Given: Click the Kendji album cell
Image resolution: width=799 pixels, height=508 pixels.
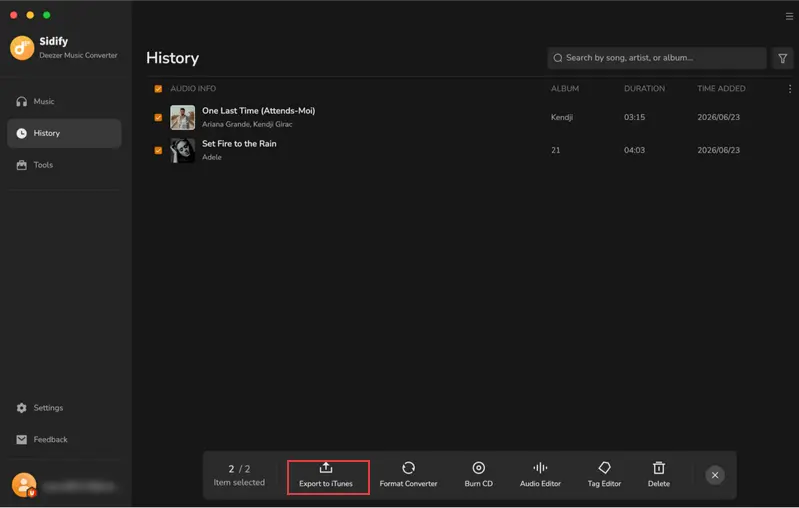Looking at the screenshot, I should [x=562, y=117].
